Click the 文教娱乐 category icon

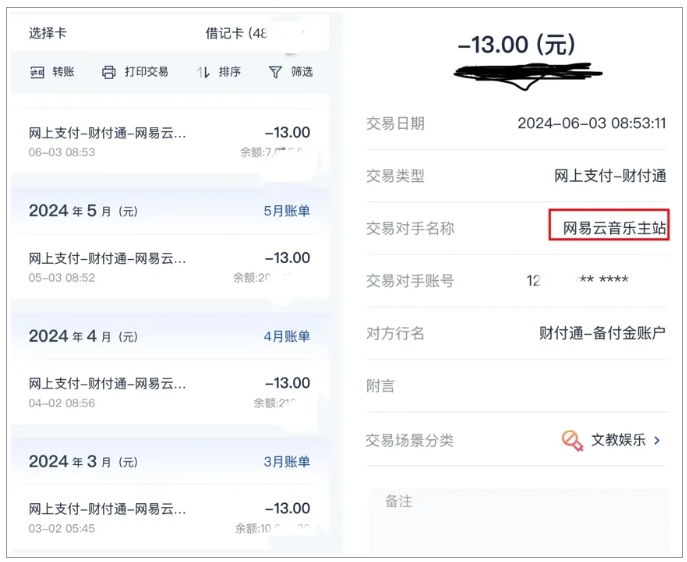click(572, 440)
